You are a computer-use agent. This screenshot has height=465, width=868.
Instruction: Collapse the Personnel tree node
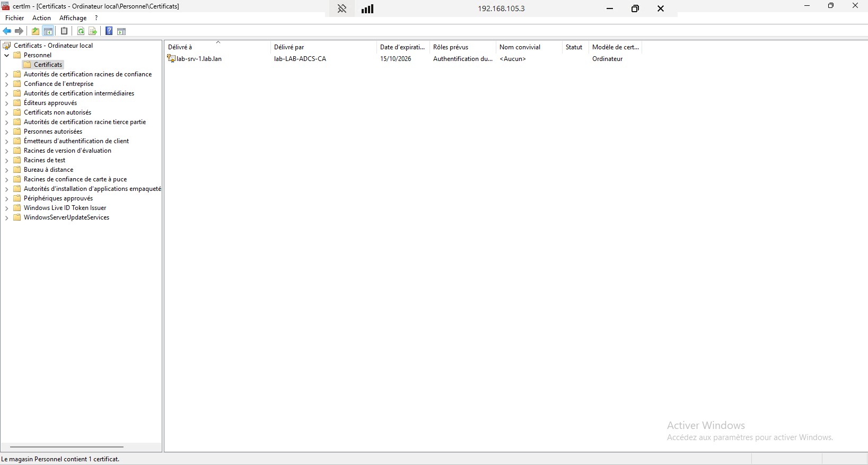point(7,55)
